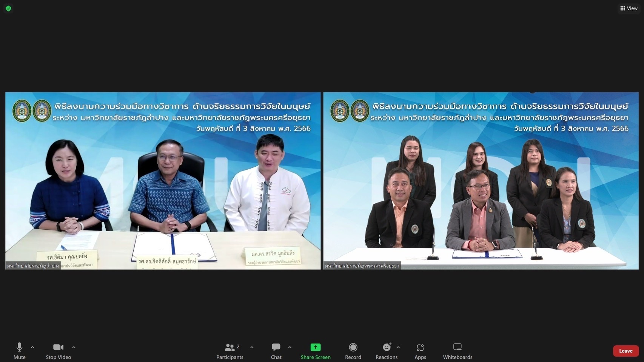Select Lampang Rajabhat University video tile
Screen dimensions: 644x362
pos(163,181)
